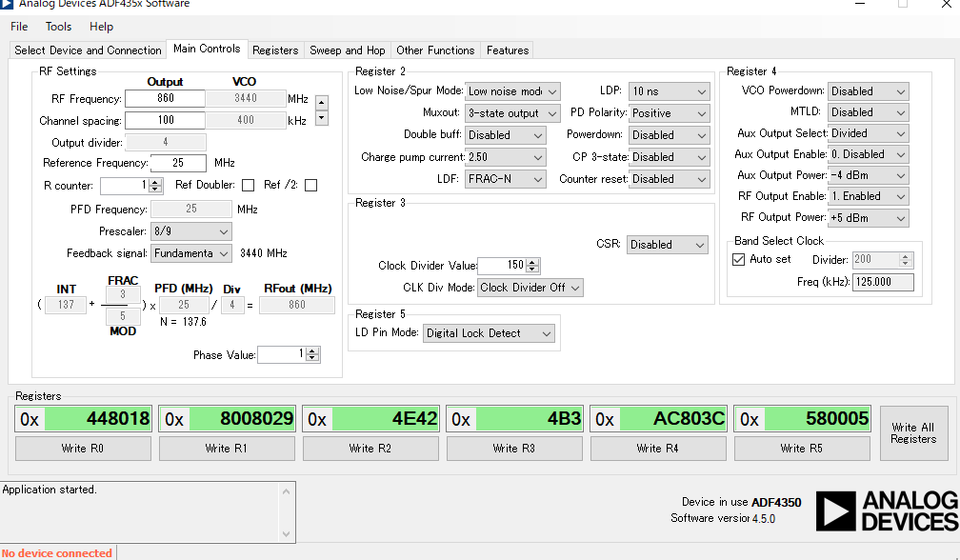Open the Aux Output Select dropdown
Viewport: 960px width, 560px height.
(868, 133)
